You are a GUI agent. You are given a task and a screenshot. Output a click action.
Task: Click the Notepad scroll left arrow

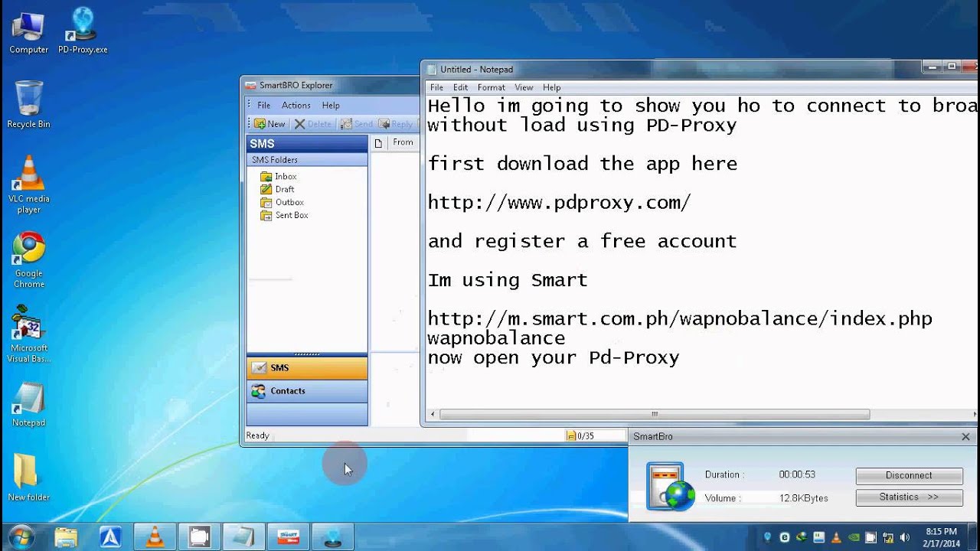433,414
